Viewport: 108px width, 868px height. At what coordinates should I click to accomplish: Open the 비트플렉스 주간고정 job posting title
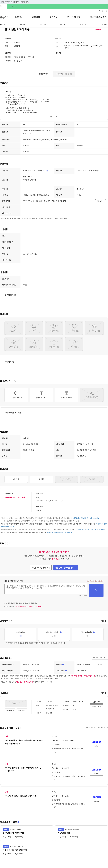[23, 770]
